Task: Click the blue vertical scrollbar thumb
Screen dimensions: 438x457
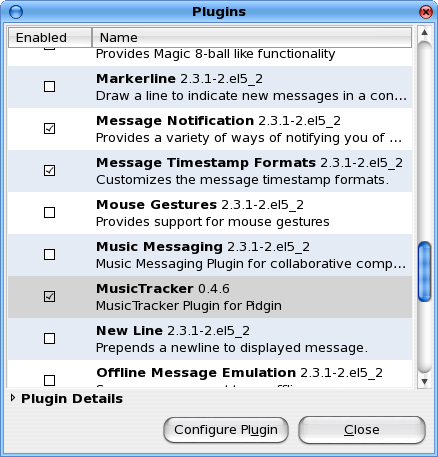Action: click(x=424, y=272)
